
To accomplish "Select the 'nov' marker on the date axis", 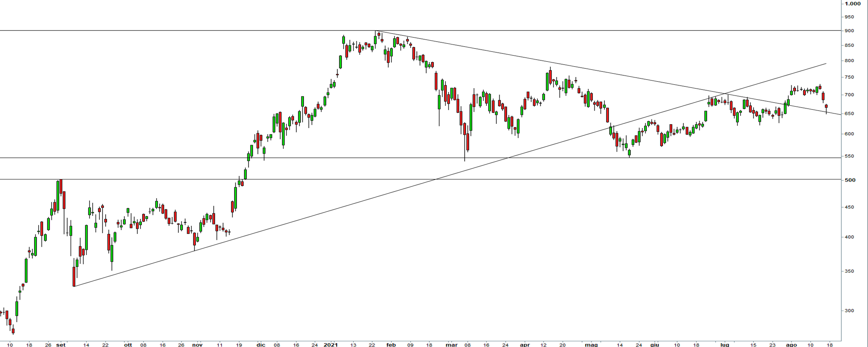I will click(x=197, y=345).
